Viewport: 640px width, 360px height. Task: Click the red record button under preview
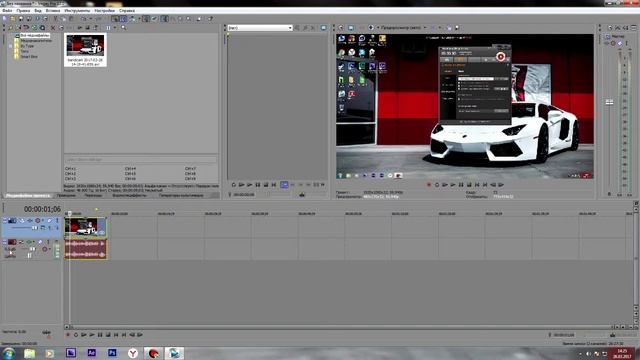pyautogui.click(x=429, y=184)
